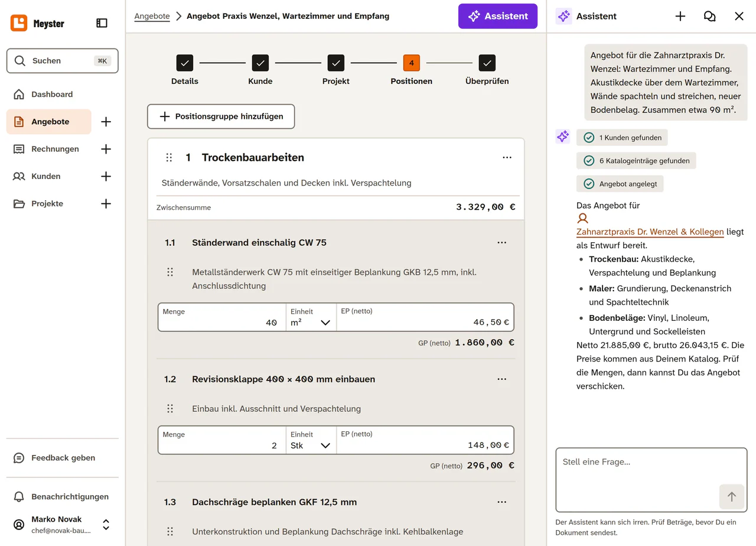Start new assistant chat with plus icon
This screenshot has height=546, width=756.
click(x=680, y=17)
